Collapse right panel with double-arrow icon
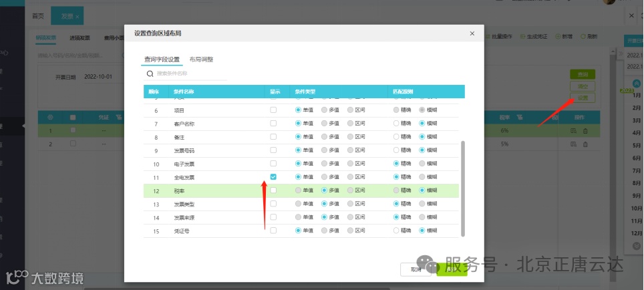Screen dimensions: 644x290 [621, 54]
